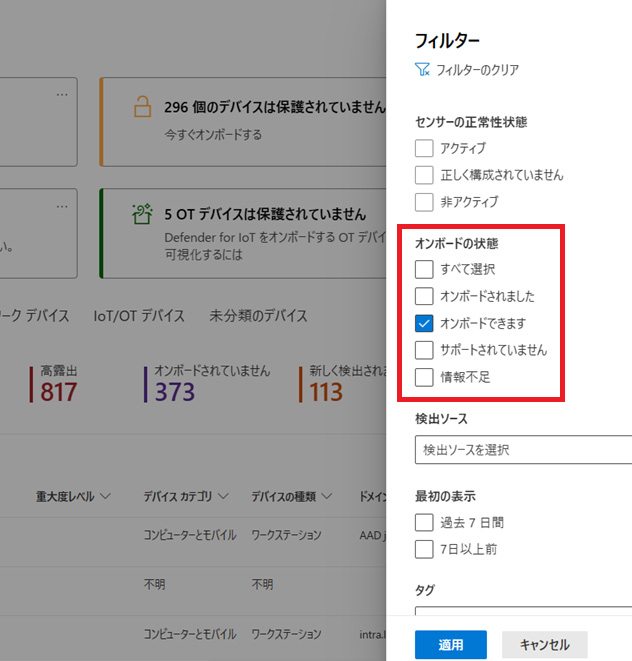Click the green OT device shield icon
This screenshot has width=632, height=661.
pyautogui.click(x=142, y=214)
